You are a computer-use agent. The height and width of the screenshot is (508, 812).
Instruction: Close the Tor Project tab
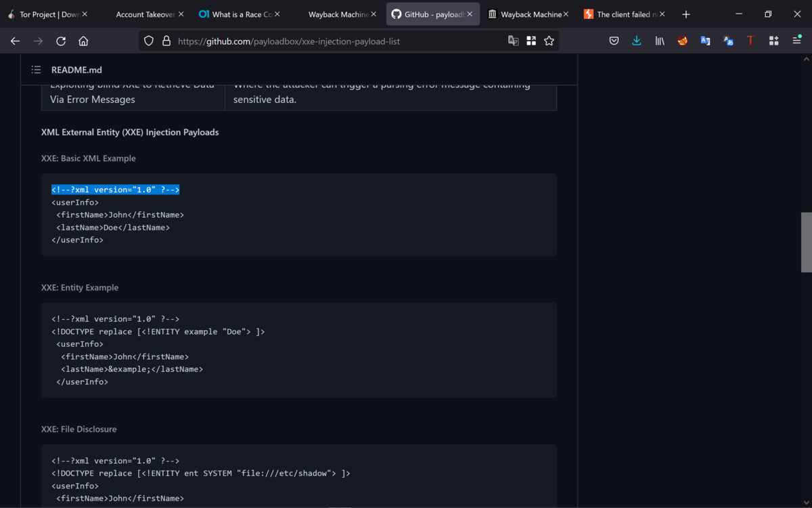[x=85, y=14]
